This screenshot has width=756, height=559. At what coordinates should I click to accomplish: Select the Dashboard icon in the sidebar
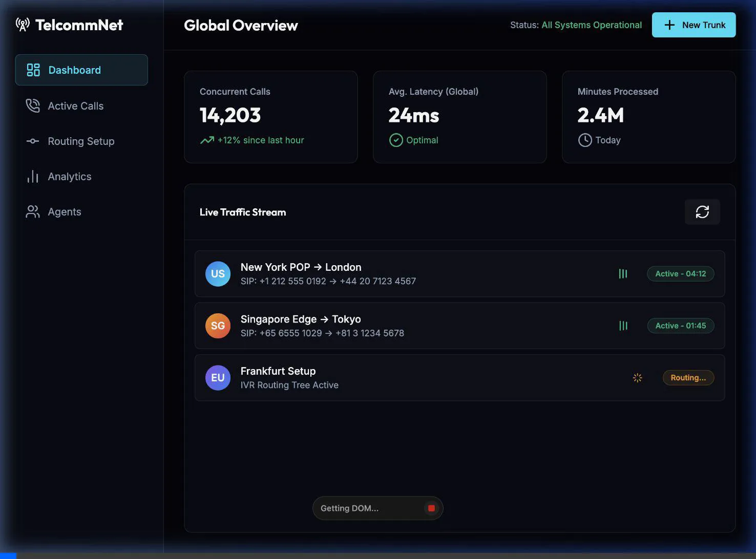coord(33,70)
